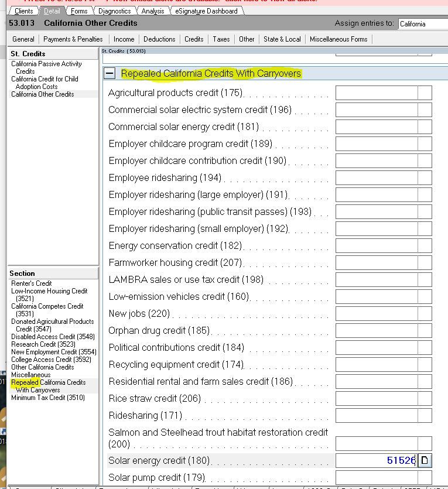Screen dimensions: 448x489
Task: Click the detail icon beside Solar energy credit
Action: click(x=425, y=461)
